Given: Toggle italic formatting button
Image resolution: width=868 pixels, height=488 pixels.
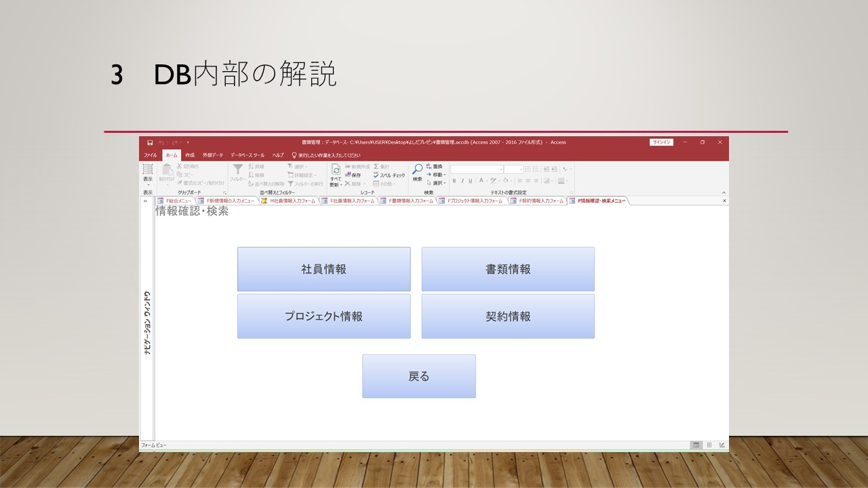Looking at the screenshot, I should point(462,181).
